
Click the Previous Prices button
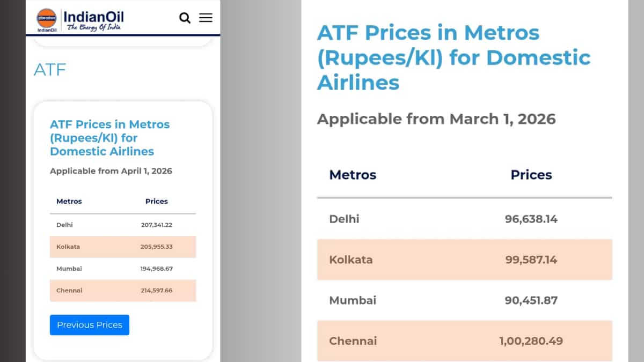(x=90, y=324)
